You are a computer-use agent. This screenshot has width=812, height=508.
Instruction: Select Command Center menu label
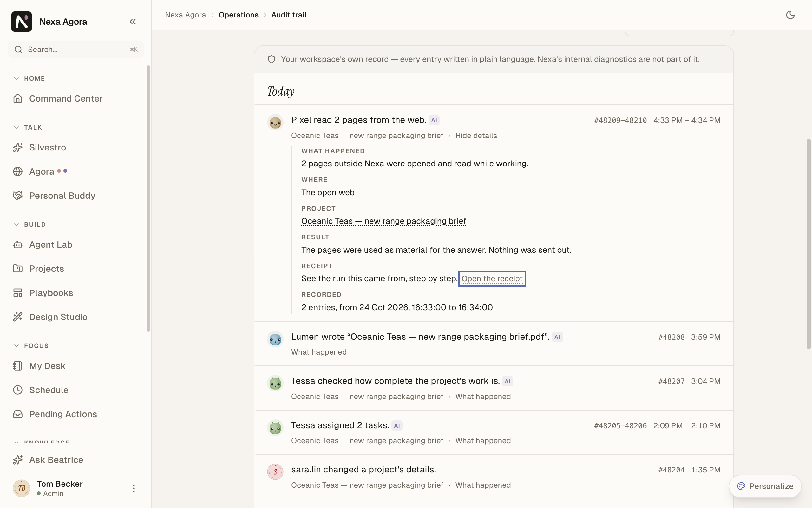pos(66,98)
